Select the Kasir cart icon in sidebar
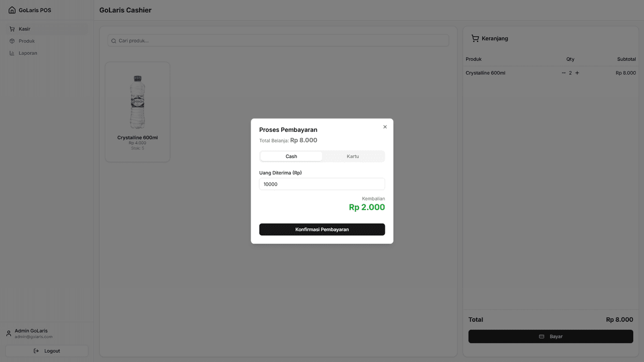This screenshot has height=362, width=644. [x=12, y=28]
